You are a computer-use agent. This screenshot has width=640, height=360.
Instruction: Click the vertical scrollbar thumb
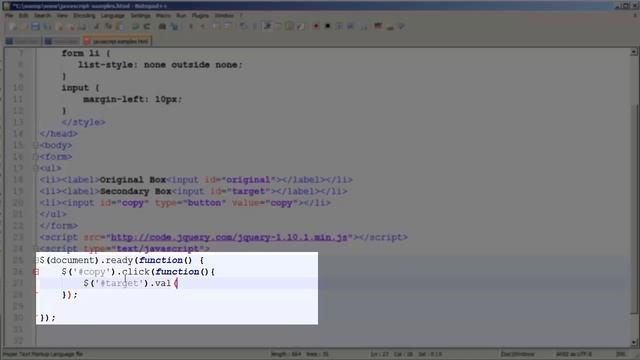(x=633, y=209)
